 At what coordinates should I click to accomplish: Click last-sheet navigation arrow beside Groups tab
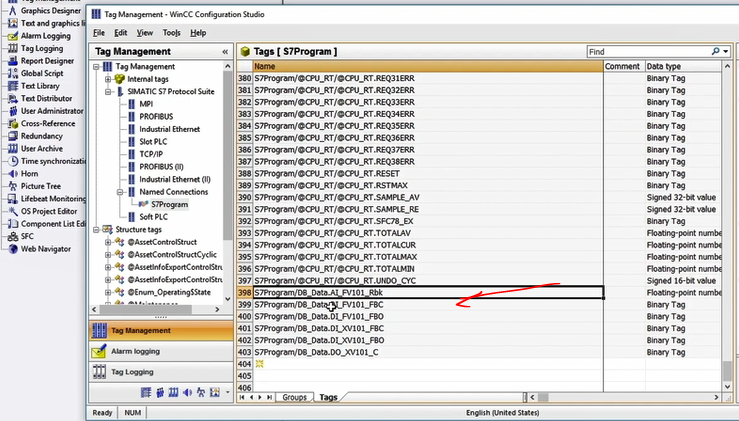(x=269, y=397)
